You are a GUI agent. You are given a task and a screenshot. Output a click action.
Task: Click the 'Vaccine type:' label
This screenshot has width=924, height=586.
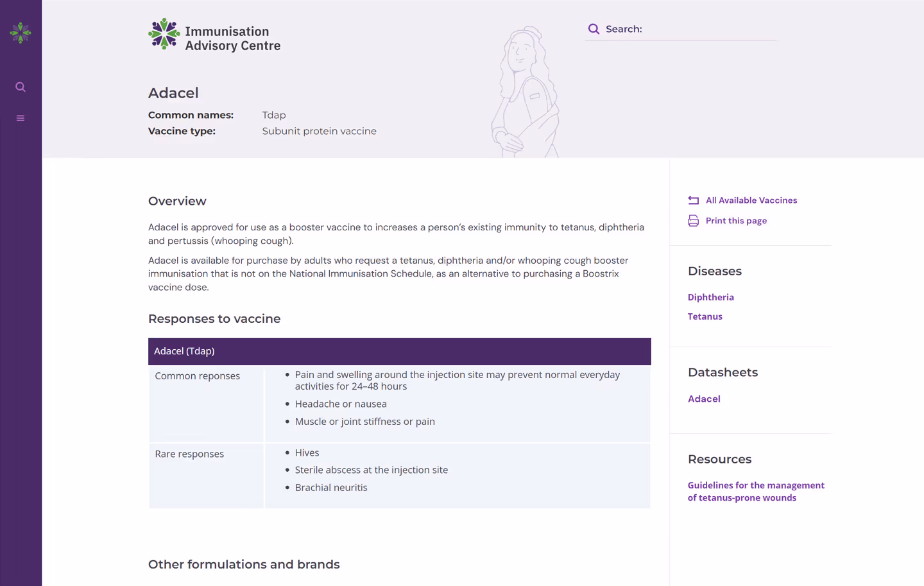click(x=182, y=131)
